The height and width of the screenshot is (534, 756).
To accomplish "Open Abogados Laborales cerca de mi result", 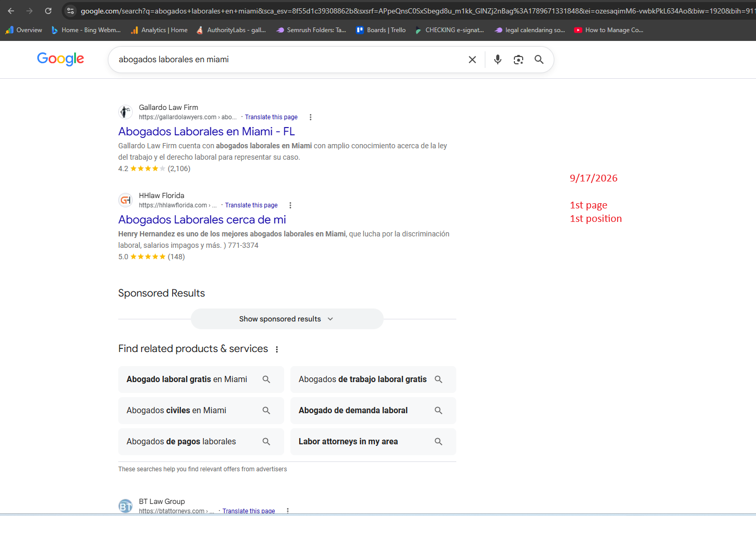I will click(x=202, y=220).
